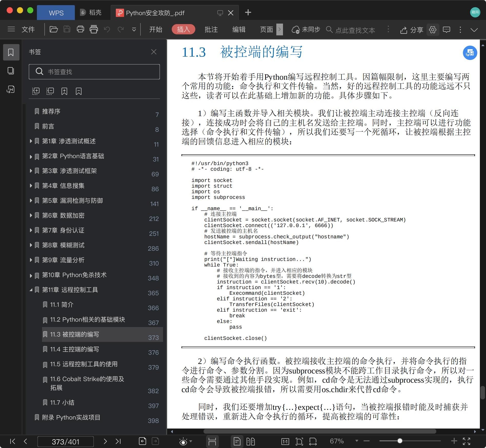Open the vertical three-dot more menu
Screen dimensions: 486x448
460,30
